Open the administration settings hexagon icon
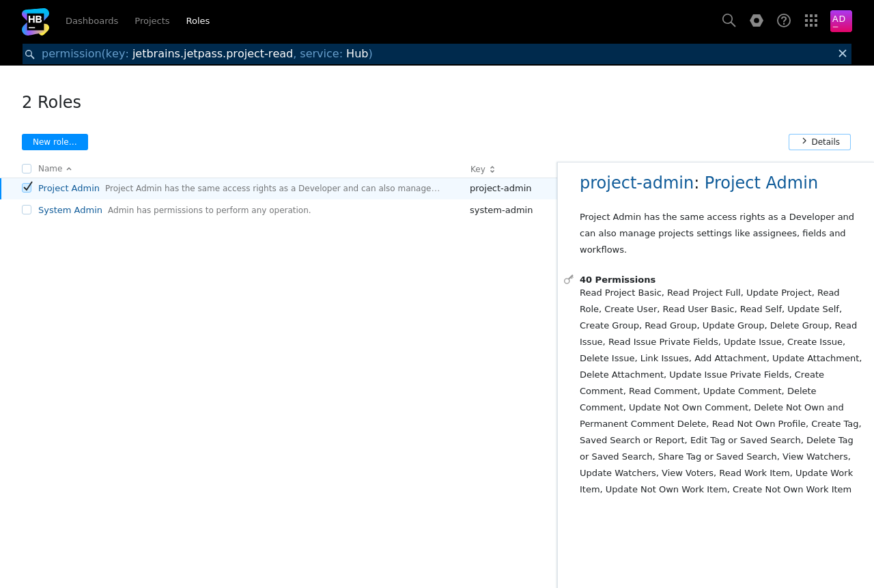Image resolution: width=874 pixels, height=588 pixels. (x=757, y=20)
